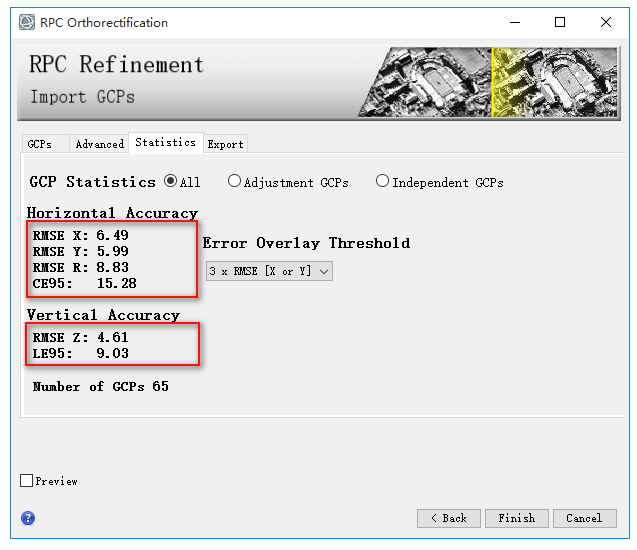Click the RPC Orthorectification title bar icon
The height and width of the screenshot is (550, 637).
click(x=27, y=22)
